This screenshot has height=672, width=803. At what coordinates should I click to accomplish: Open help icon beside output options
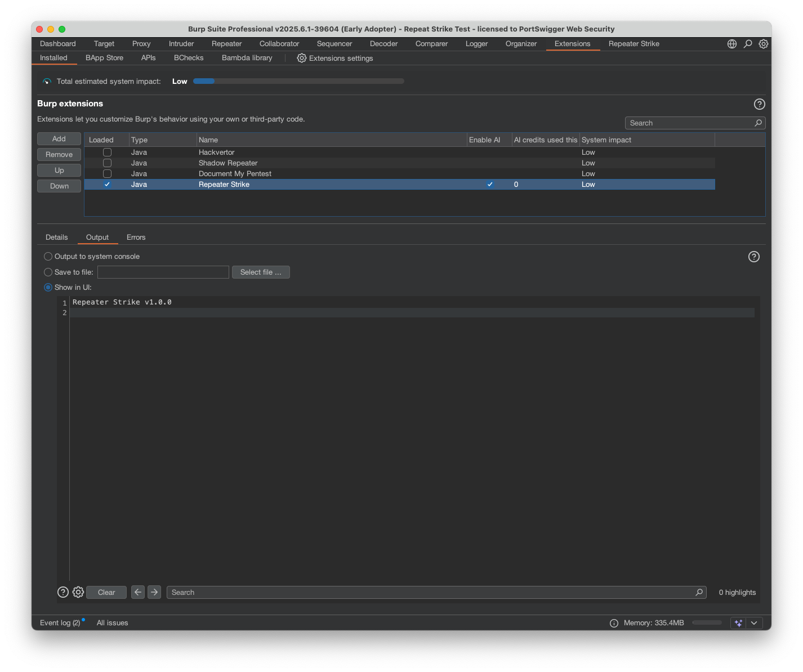(x=754, y=257)
